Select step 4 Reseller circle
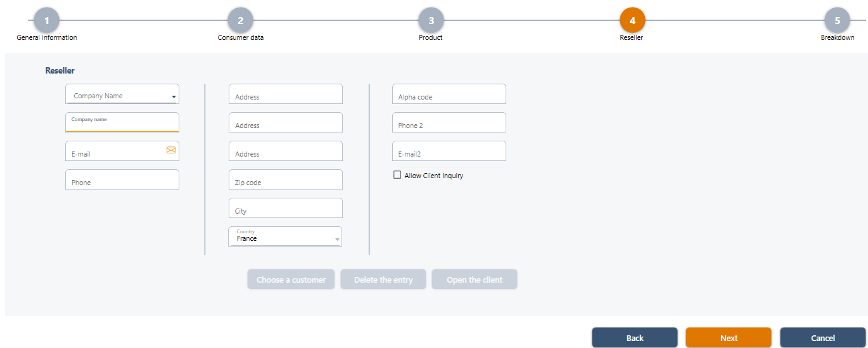Screen dimensions: 868x348 632,20
